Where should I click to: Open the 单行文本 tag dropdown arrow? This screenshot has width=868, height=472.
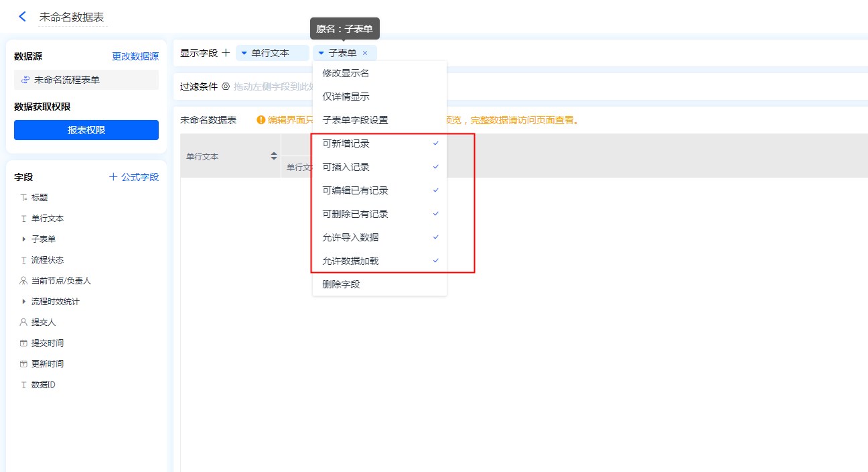point(244,53)
